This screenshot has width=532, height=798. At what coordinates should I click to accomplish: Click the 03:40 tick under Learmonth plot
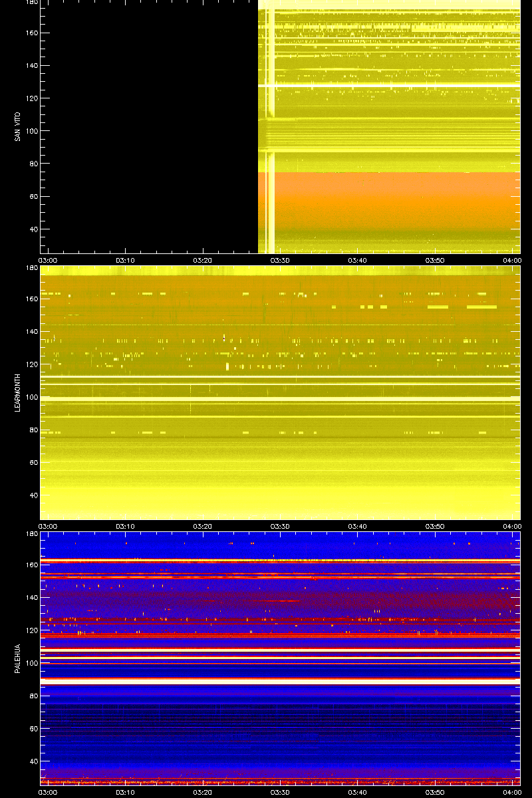pyautogui.click(x=358, y=526)
